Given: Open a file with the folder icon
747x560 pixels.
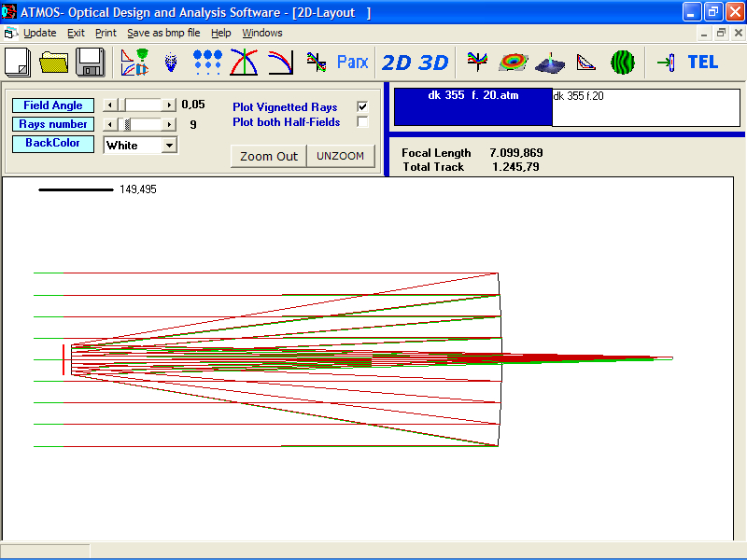Looking at the screenshot, I should click(x=54, y=63).
